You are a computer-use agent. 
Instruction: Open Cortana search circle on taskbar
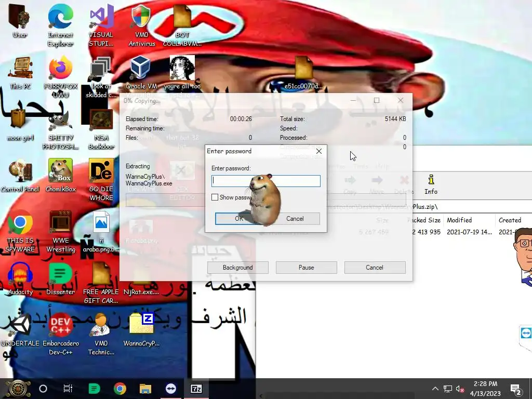coord(43,389)
